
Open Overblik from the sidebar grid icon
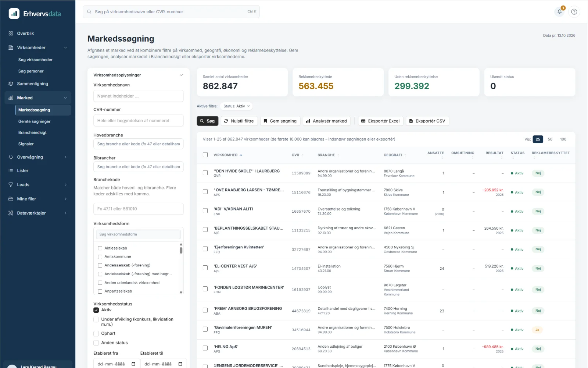point(11,33)
